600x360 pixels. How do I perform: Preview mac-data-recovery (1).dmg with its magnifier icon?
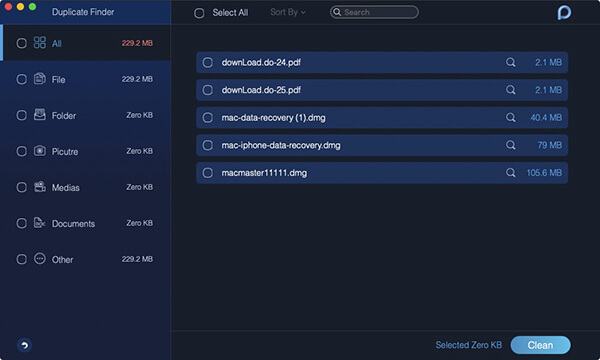[x=510, y=117]
